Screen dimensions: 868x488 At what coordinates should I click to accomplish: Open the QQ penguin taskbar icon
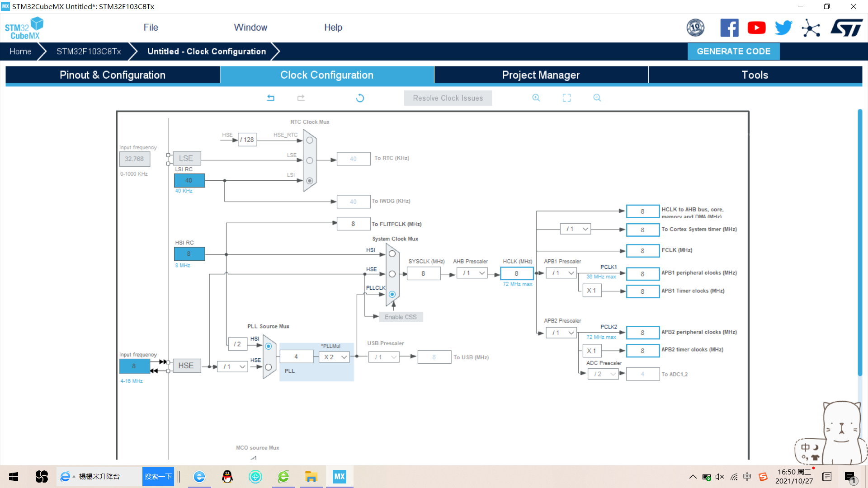coord(227,477)
